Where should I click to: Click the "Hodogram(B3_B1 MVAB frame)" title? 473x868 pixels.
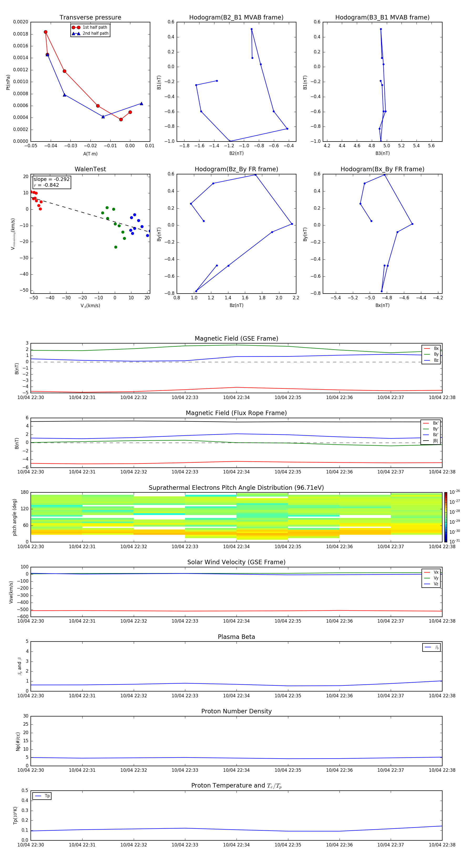pyautogui.click(x=382, y=18)
